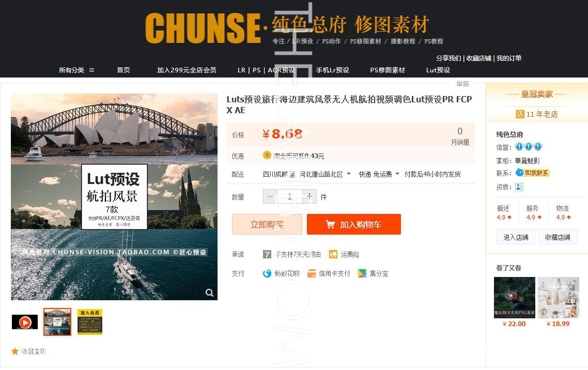Decrease quantity with the minus button
The width and height of the screenshot is (588, 370).
270,196
